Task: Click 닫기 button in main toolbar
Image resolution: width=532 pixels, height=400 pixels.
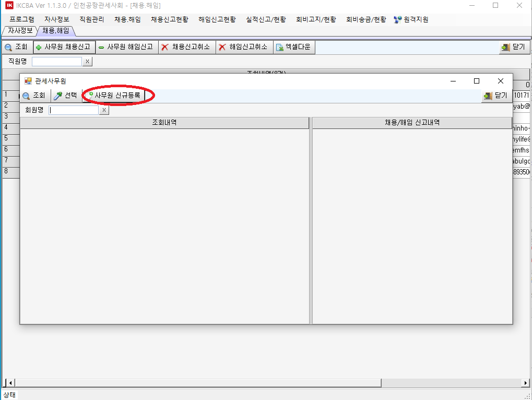Action: [513, 47]
